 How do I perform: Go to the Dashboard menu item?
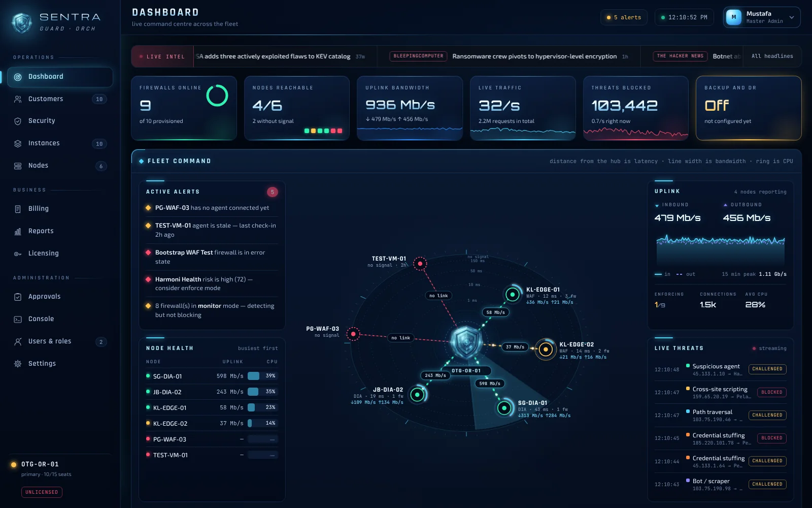click(x=60, y=77)
